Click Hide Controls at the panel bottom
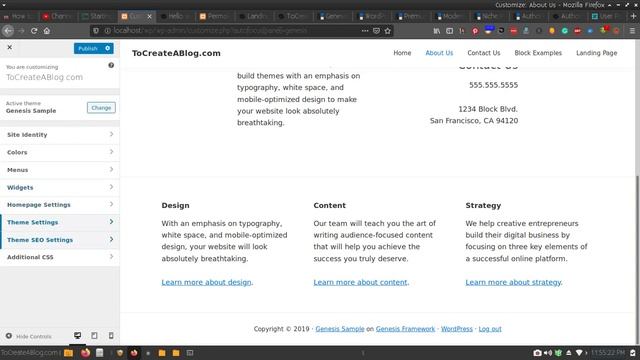This screenshot has height=360, width=640. click(x=29, y=336)
